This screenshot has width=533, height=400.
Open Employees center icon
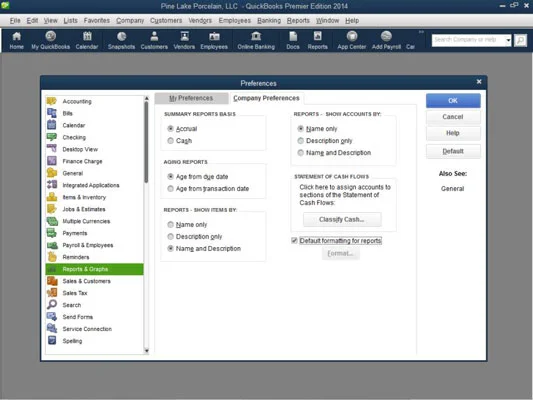[x=214, y=40]
